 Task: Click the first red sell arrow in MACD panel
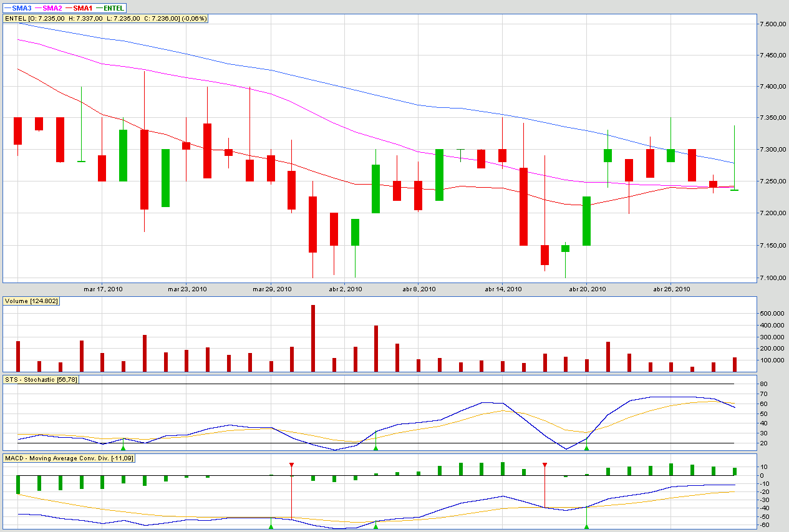point(291,465)
